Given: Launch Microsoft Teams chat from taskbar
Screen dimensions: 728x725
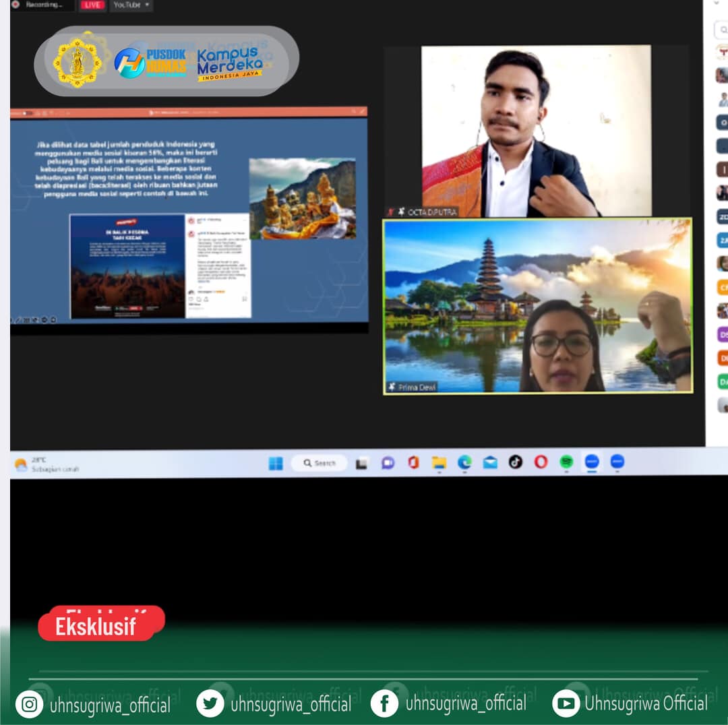Looking at the screenshot, I should (388, 463).
